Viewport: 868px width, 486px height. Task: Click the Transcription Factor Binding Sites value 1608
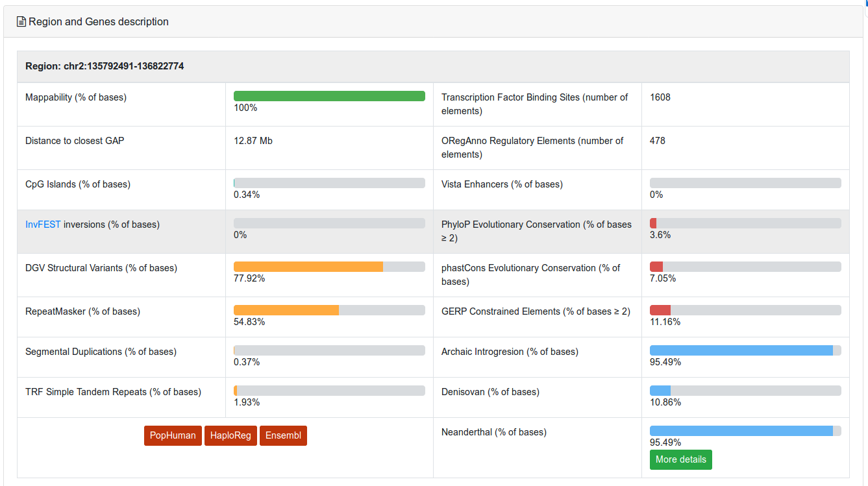click(x=660, y=97)
